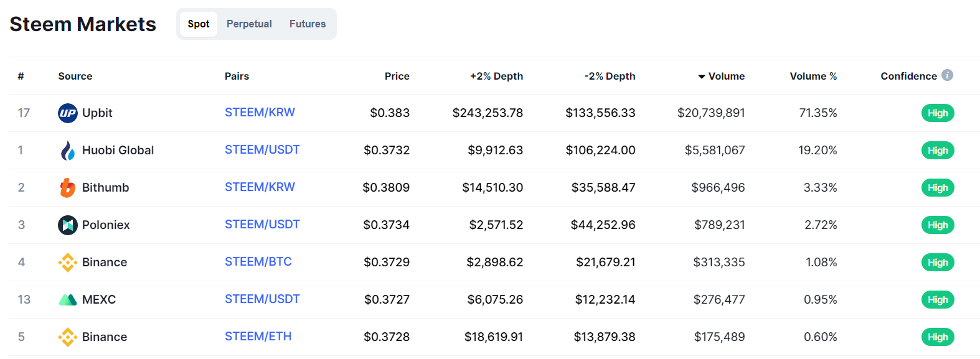
Task: Click the Poloniex logo icon
Action: click(x=68, y=225)
